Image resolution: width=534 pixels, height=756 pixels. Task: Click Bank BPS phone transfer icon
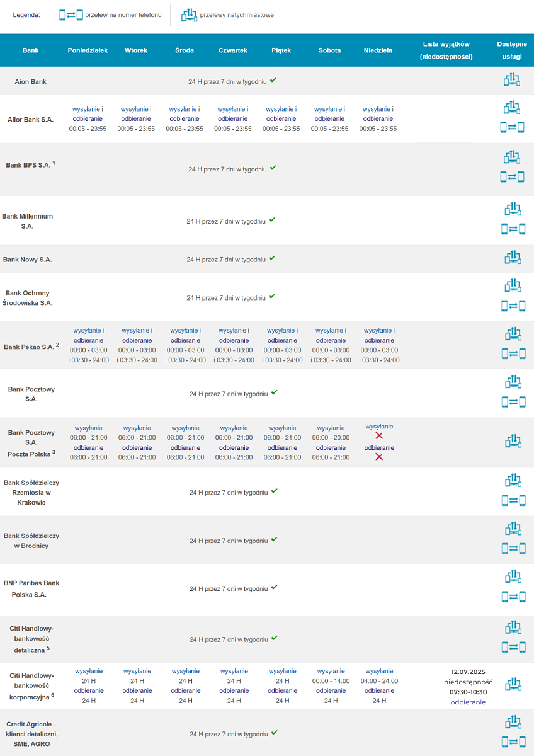[x=513, y=177]
